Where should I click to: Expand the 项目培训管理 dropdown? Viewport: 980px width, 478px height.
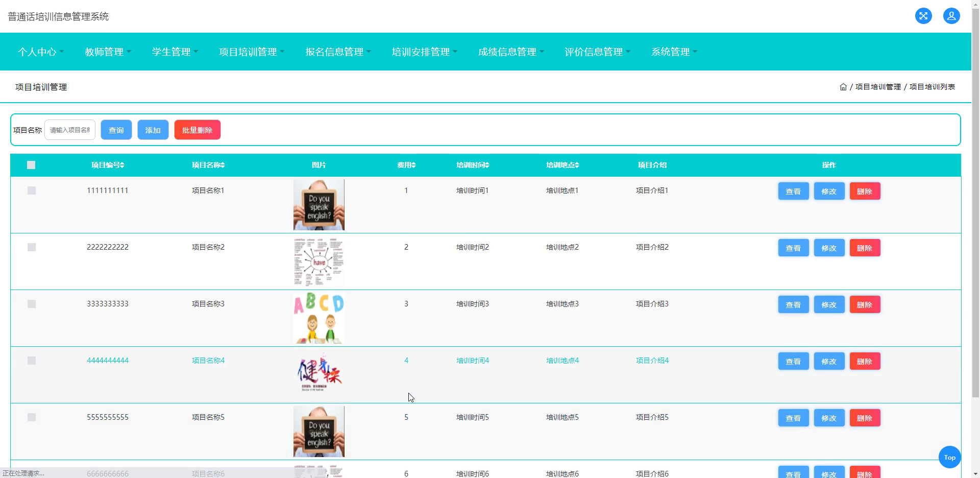coord(252,52)
